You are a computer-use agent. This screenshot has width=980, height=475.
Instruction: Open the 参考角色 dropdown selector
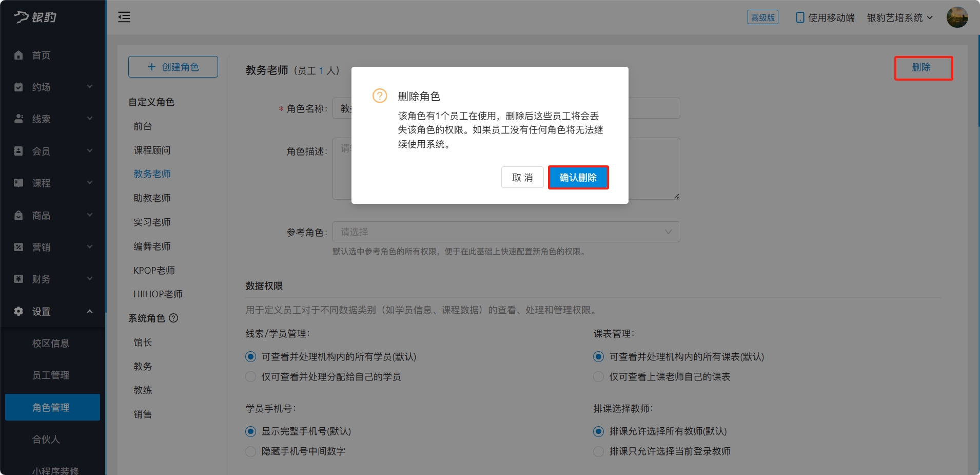point(506,232)
